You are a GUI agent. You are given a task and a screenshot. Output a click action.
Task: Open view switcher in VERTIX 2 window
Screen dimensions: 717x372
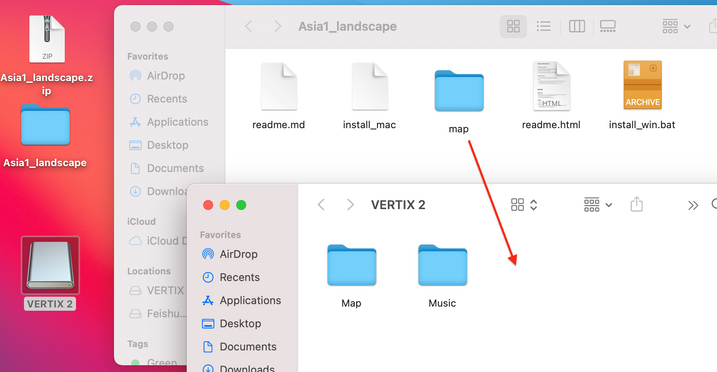tap(524, 205)
